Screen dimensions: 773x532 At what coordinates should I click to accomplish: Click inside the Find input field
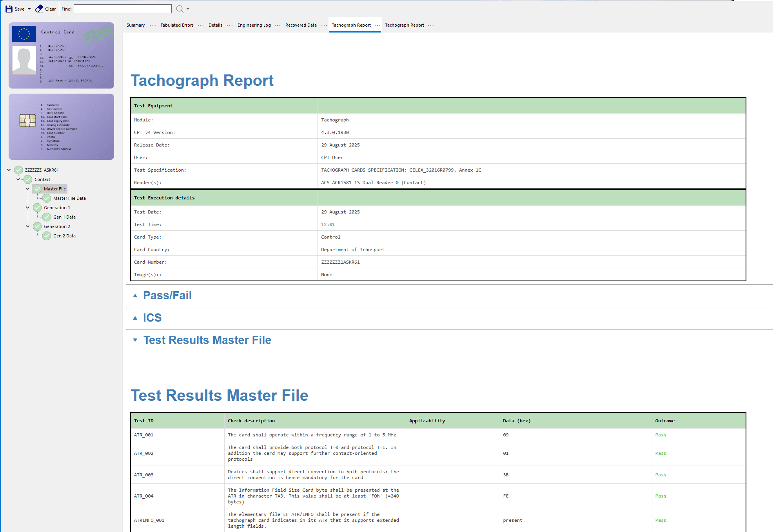pos(122,9)
